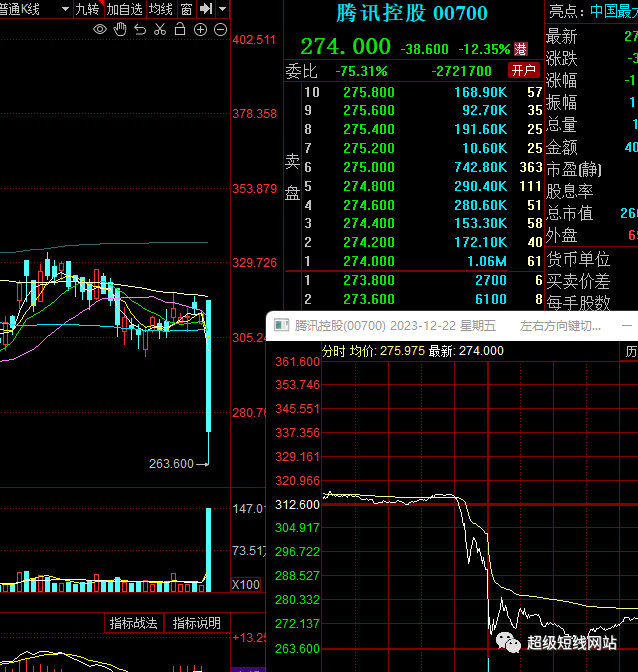Click the jump-to-end arrow icon
Image resolution: width=638 pixels, height=672 pixels.
pos(206,9)
